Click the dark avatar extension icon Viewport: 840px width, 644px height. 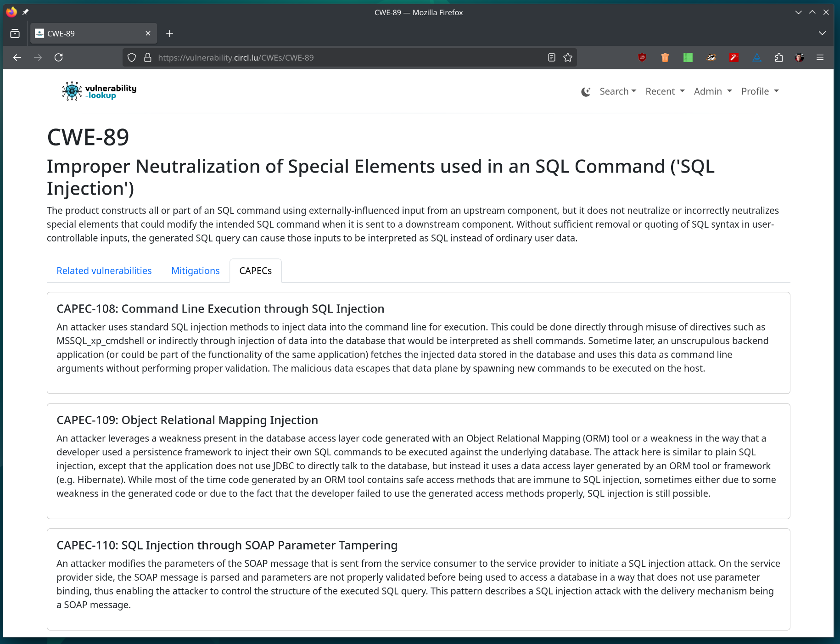click(800, 57)
